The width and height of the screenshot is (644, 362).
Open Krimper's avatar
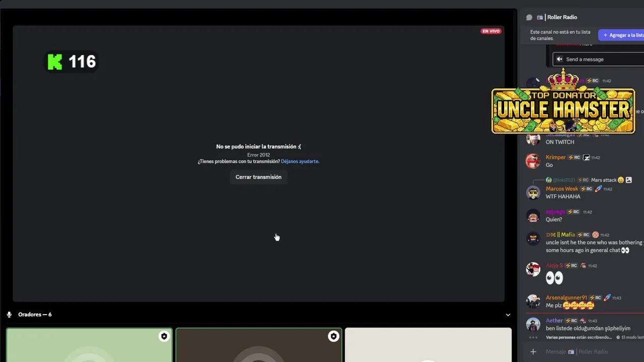point(533,161)
